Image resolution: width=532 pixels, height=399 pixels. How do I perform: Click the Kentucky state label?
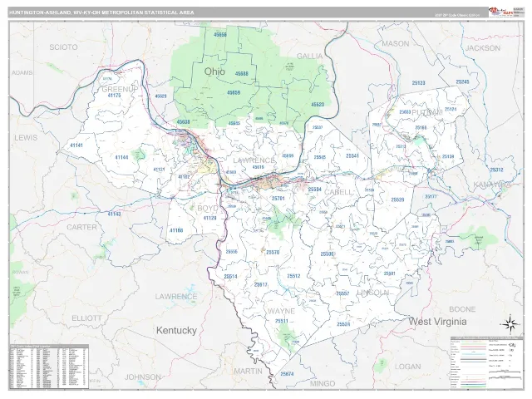pos(176,331)
